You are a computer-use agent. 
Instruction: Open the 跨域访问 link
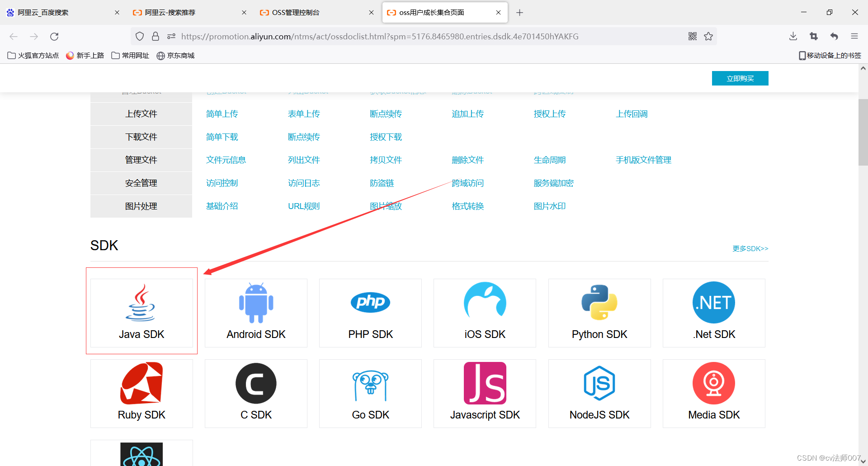pyautogui.click(x=468, y=183)
